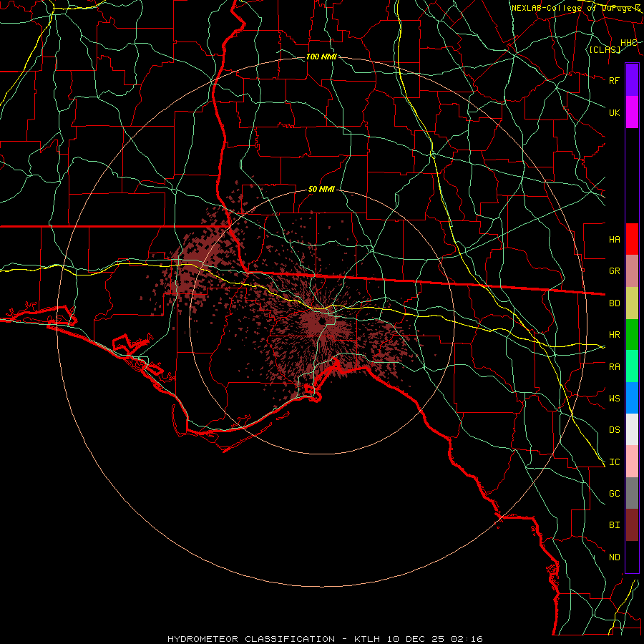Image resolution: width=644 pixels, height=644 pixels.
Task: Click the UK legend label
Action: point(615,112)
